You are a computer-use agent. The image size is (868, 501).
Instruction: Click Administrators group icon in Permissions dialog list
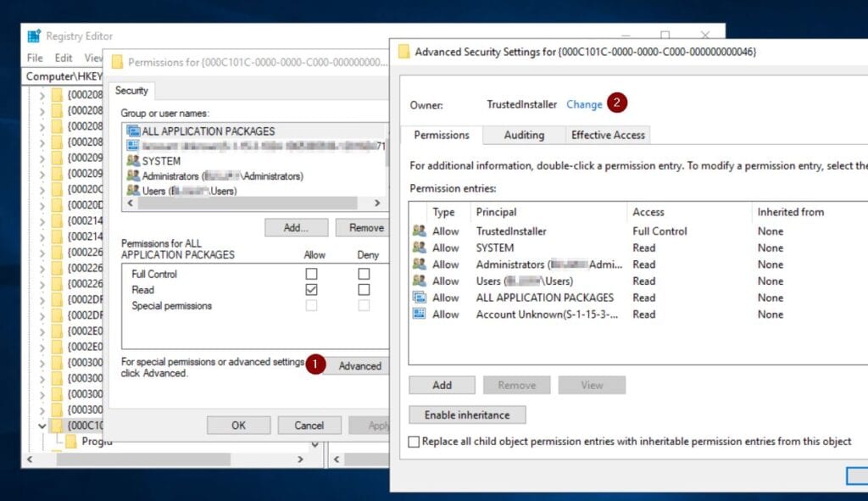click(133, 175)
